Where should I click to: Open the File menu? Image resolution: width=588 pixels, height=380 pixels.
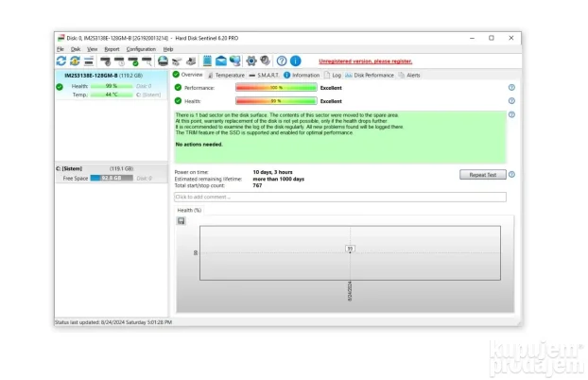[x=61, y=49]
